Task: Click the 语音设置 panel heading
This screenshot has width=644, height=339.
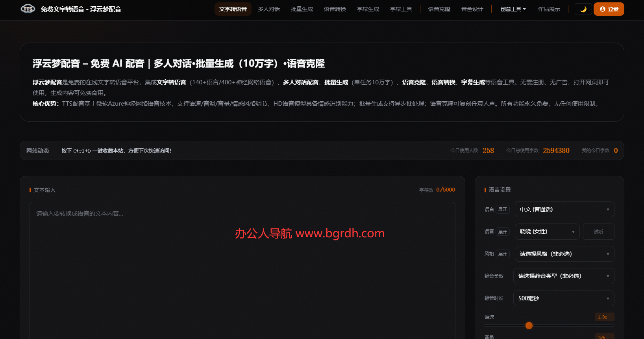Action: 500,190
